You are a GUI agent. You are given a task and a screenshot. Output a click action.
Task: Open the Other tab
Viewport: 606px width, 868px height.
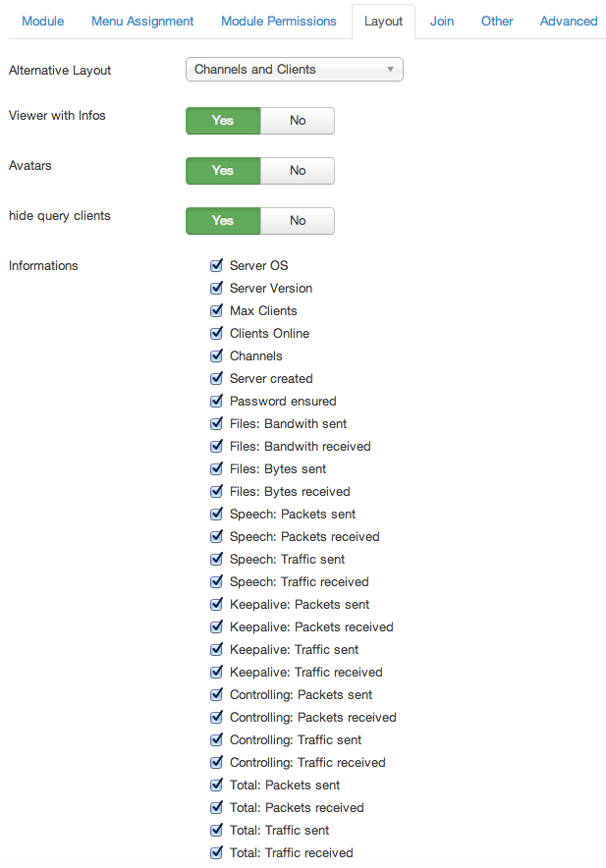coord(497,21)
